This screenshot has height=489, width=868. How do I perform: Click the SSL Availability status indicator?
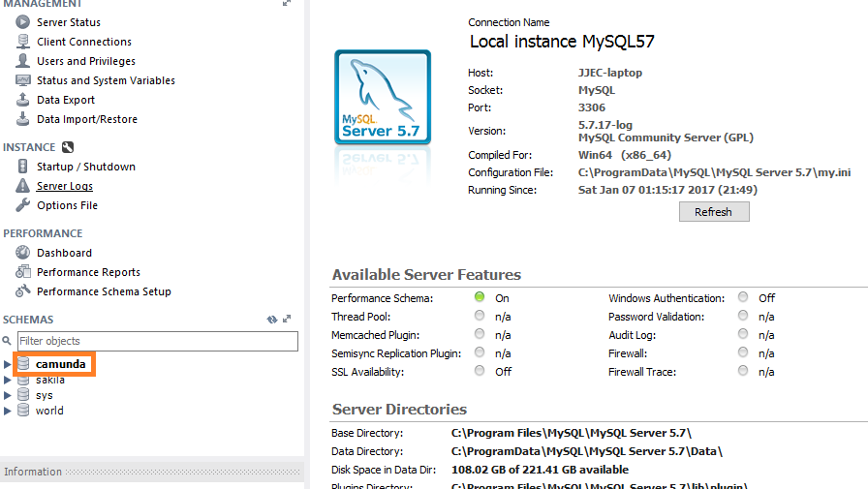(480, 371)
